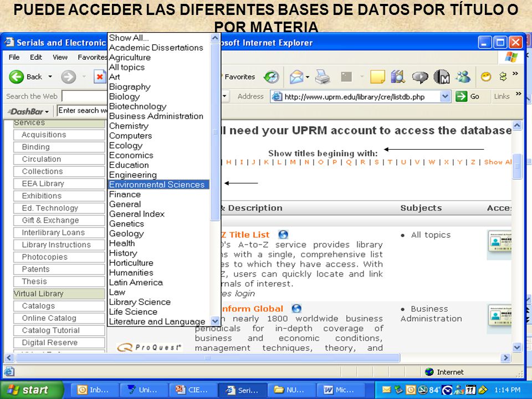The image size is (532, 399).
Task: Click the Mail envelope toolbar icon
Action: coord(296,77)
